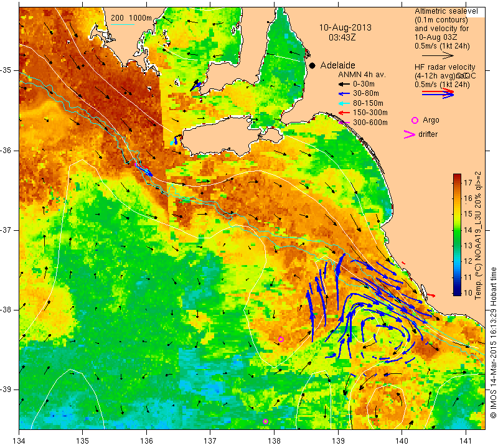The height and width of the screenshot is (448, 498).
Task: Click the magenta drifter chevron symbol
Action: pyautogui.click(x=410, y=134)
